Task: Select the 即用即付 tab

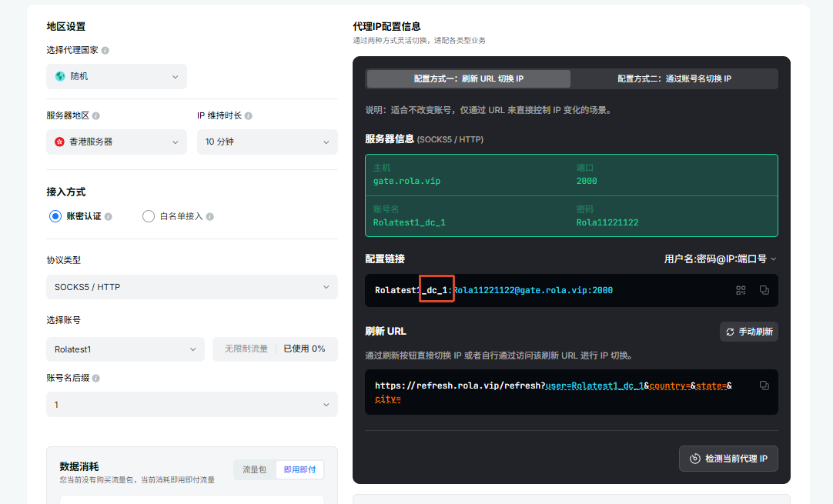Action: [x=299, y=469]
